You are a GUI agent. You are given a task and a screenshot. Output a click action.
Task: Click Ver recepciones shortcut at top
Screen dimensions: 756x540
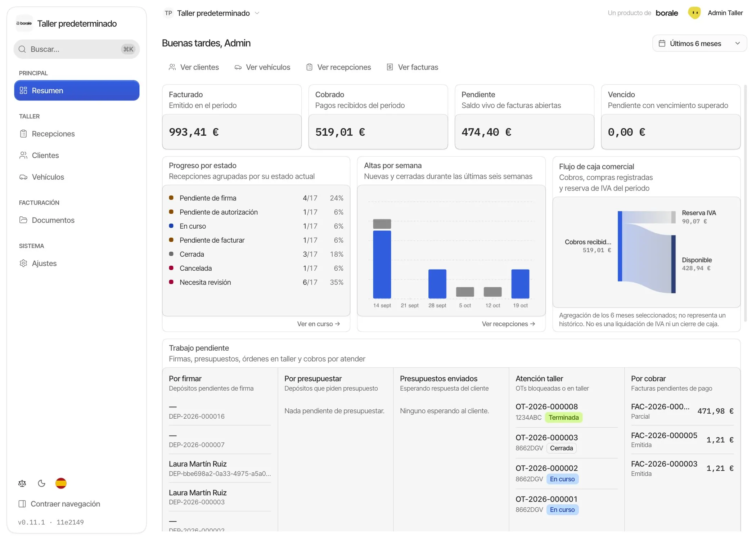[x=338, y=67]
